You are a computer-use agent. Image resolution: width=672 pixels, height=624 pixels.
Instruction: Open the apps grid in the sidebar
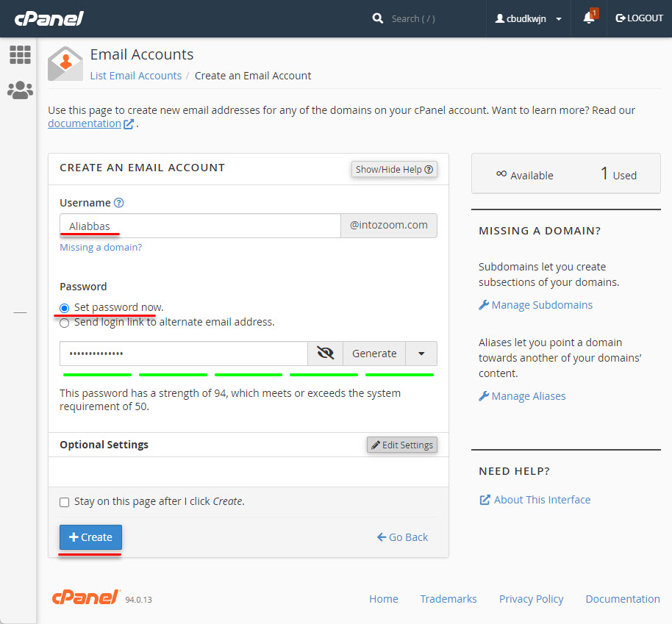tap(20, 55)
